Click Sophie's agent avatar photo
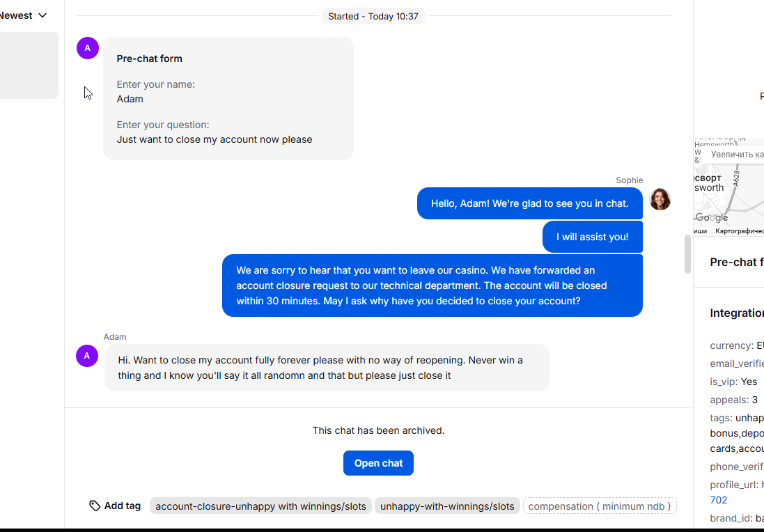Image resolution: width=764 pixels, height=532 pixels. pos(660,199)
